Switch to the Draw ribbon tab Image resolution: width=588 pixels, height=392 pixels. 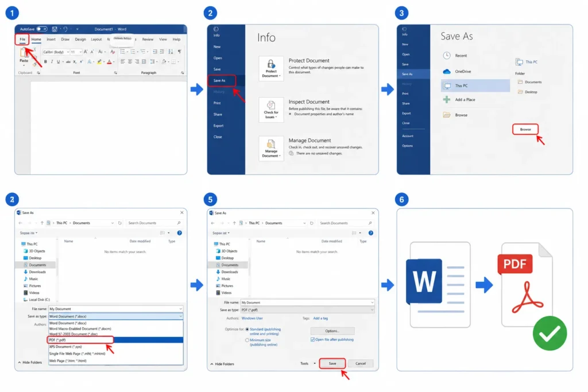(x=65, y=40)
